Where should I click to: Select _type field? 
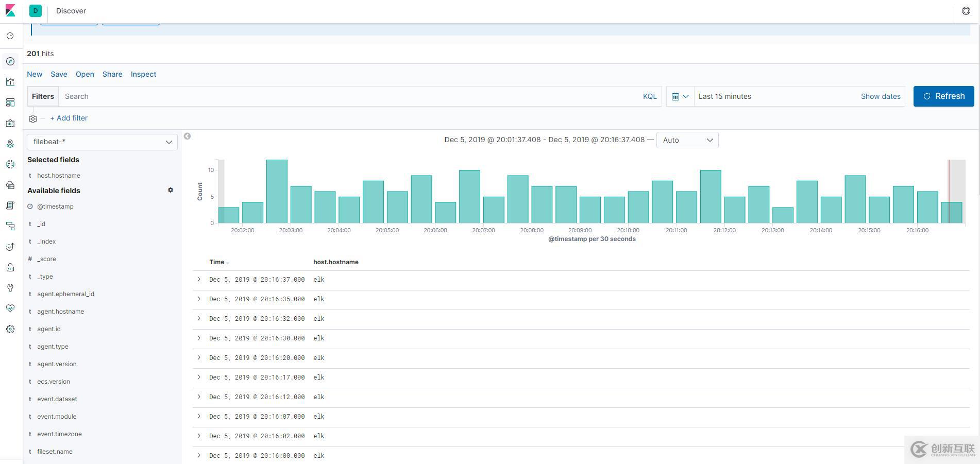[x=45, y=277]
